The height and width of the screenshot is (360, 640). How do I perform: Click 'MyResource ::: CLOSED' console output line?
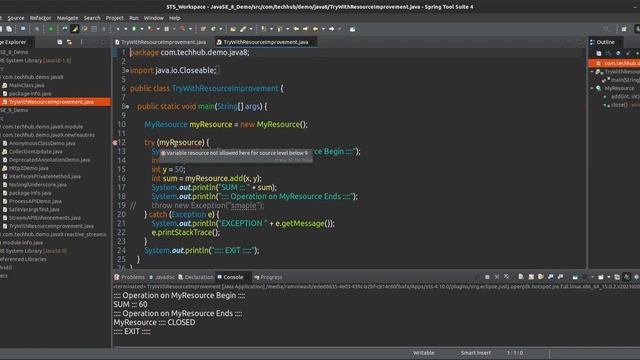(x=154, y=322)
